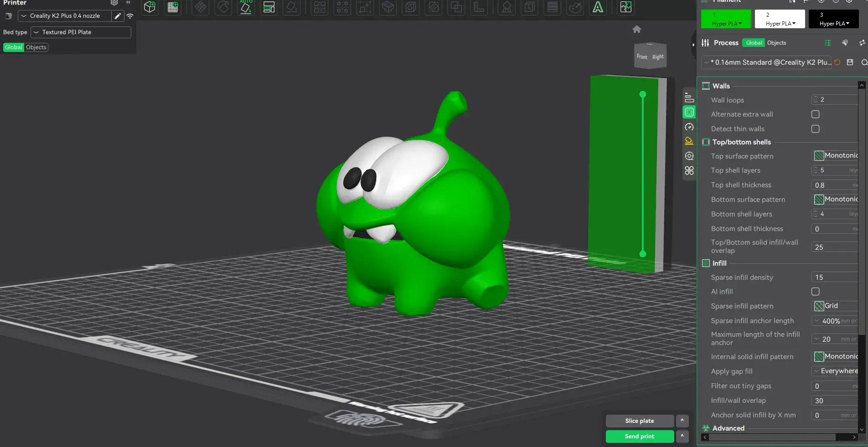This screenshot has height=447, width=868.
Task: Open the Sparse infill pattern Grid dropdown
Action: (x=836, y=306)
